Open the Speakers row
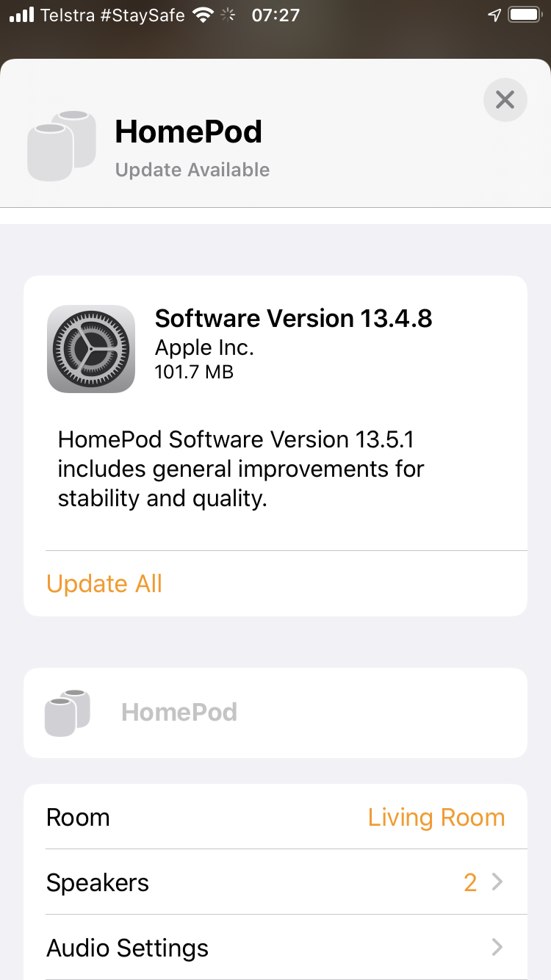Image resolution: width=551 pixels, height=980 pixels. (x=275, y=882)
